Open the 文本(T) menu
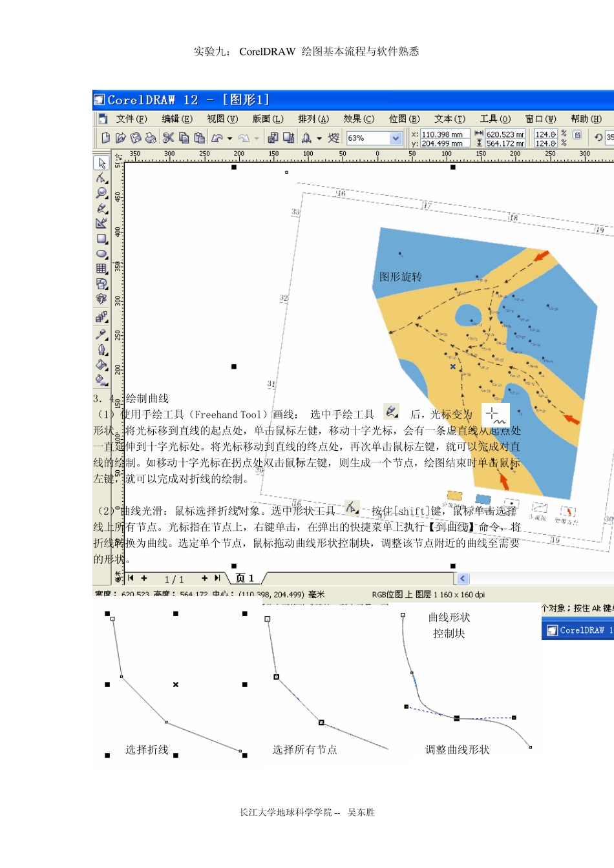Screen dimensions: 614x868 pos(449,119)
